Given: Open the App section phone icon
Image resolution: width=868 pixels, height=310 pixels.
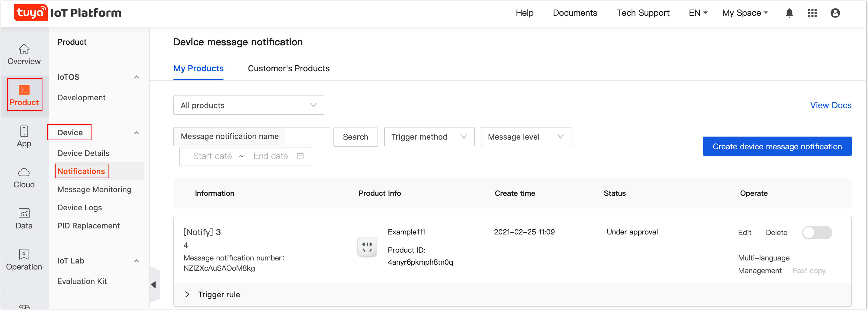Looking at the screenshot, I should [x=24, y=131].
